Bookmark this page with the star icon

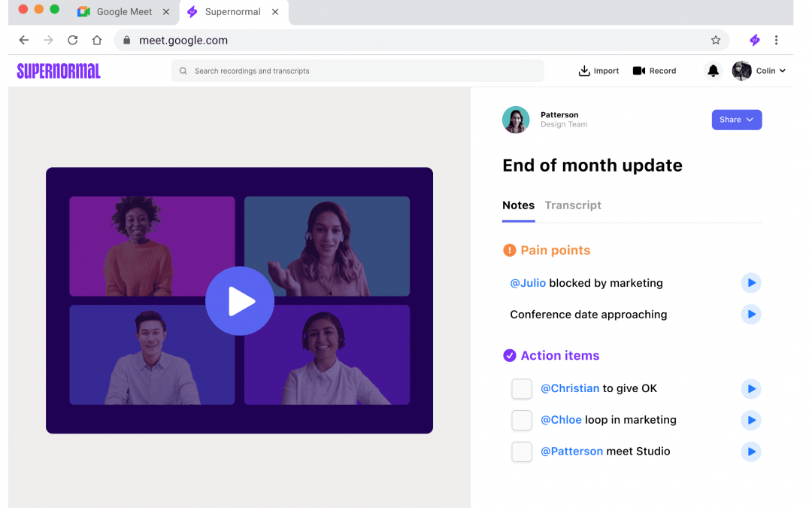[716, 41]
